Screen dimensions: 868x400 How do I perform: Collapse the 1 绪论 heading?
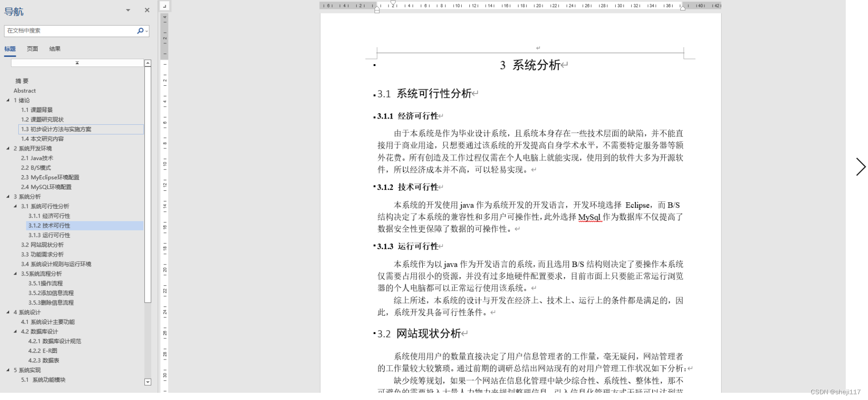(x=8, y=100)
